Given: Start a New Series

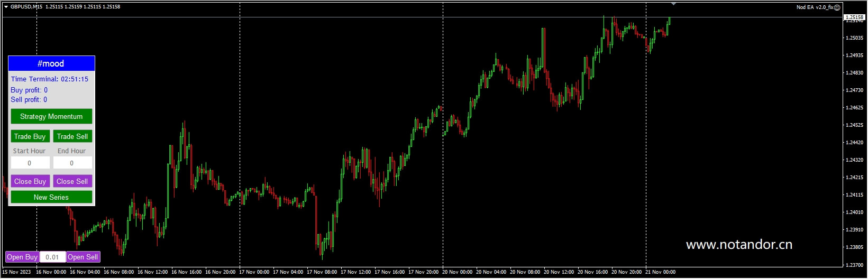Looking at the screenshot, I should [51, 197].
